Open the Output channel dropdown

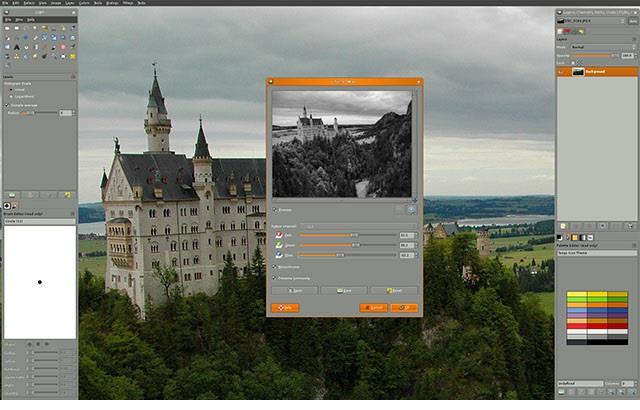[358, 226]
